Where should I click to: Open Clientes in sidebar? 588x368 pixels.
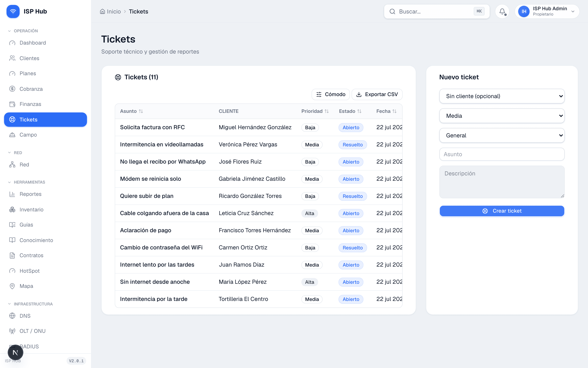[x=46, y=58]
